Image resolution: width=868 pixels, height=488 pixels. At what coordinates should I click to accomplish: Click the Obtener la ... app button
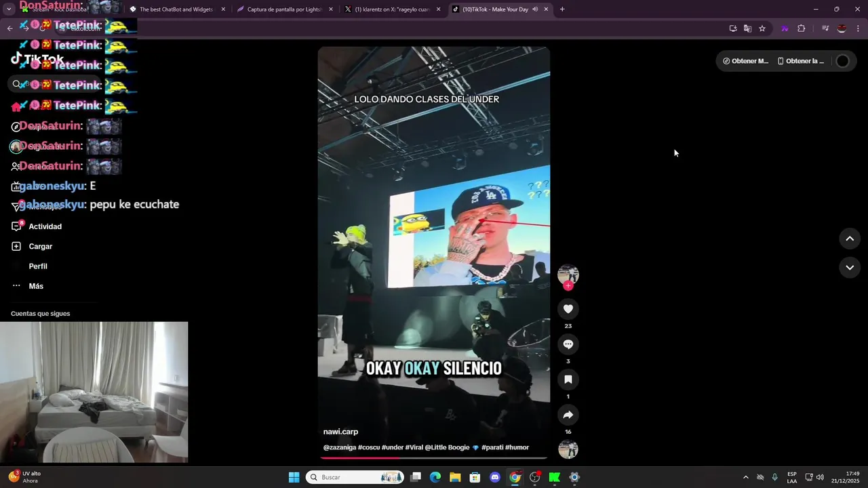click(800, 61)
